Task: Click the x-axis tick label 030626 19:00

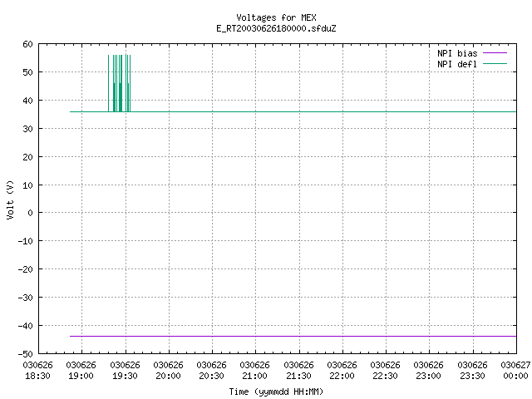Action: [81, 371]
